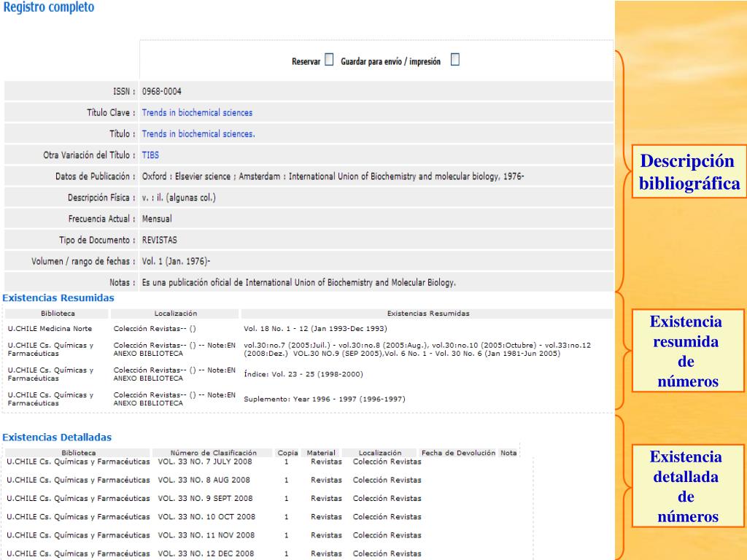The width and height of the screenshot is (747, 560).
Task: Select the U.CHILE Medicina Norte library cell
Action: pos(50,329)
